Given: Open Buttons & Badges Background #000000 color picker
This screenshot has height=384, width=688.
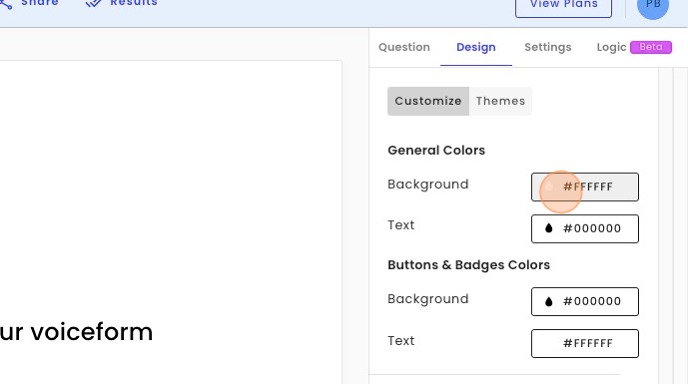Looking at the screenshot, I should pyautogui.click(x=585, y=301).
